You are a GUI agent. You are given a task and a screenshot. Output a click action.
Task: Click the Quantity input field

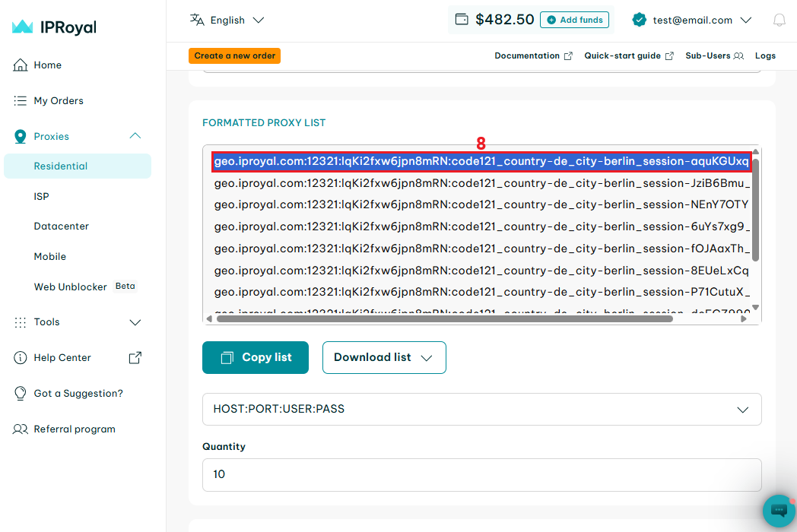point(482,474)
